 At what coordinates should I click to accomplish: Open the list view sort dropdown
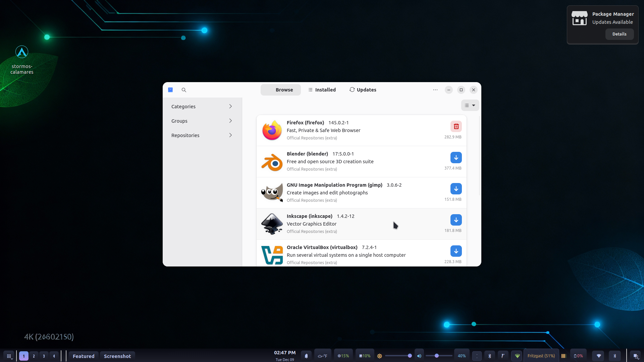(470, 105)
